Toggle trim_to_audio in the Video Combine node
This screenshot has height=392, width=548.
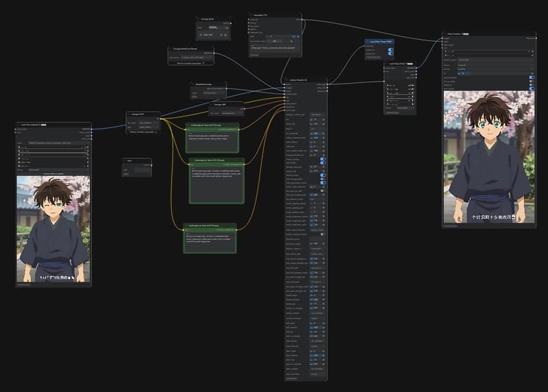[x=532, y=81]
